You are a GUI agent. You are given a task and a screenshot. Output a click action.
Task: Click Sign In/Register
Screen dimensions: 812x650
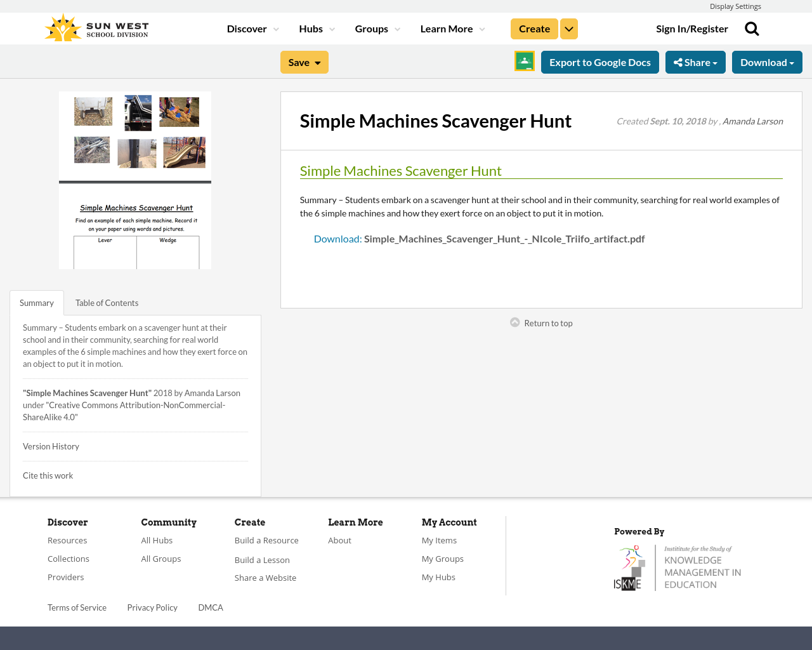[x=692, y=28]
